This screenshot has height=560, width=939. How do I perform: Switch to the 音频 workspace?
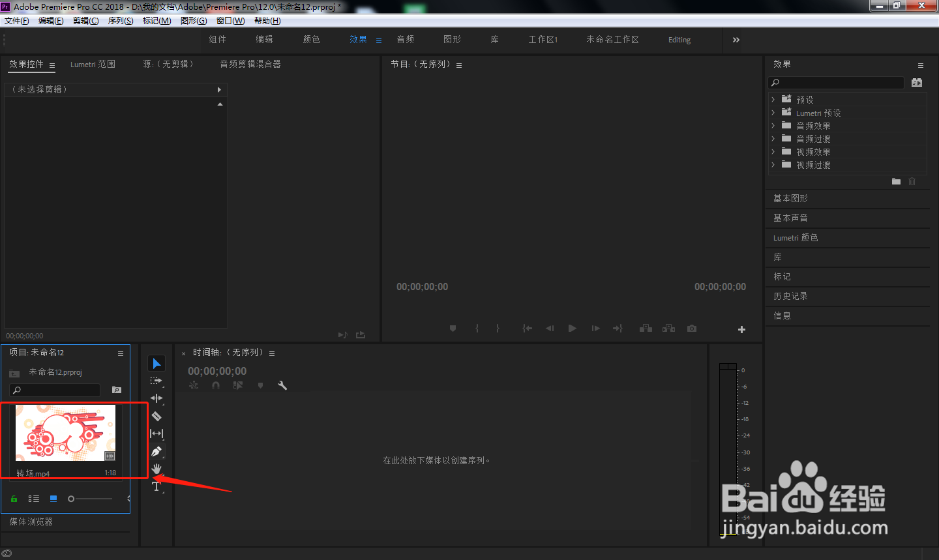[x=406, y=40]
